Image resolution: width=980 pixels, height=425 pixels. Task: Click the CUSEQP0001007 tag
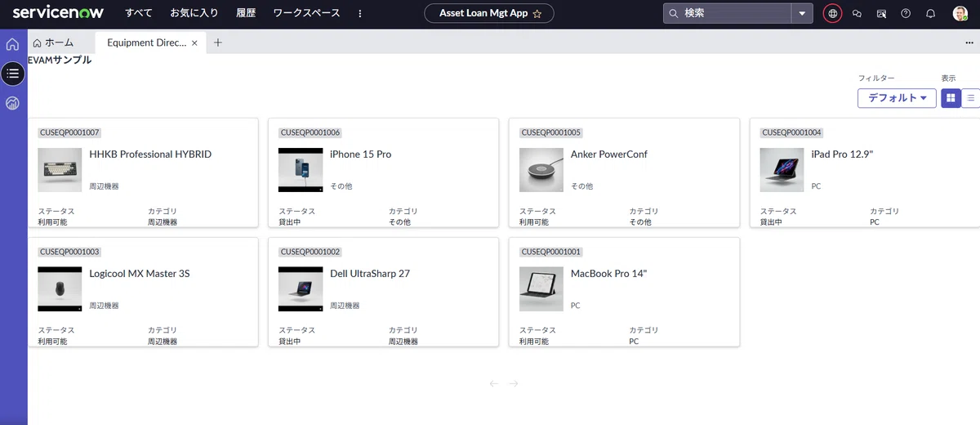69,132
